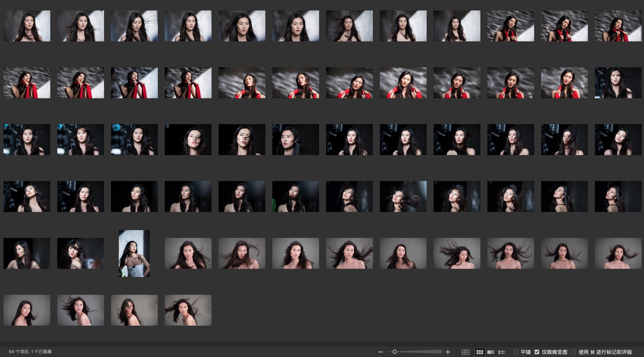Select gray backdrop thumbnail right of vertical photo
The width and height of the screenshot is (644, 357).
click(188, 253)
